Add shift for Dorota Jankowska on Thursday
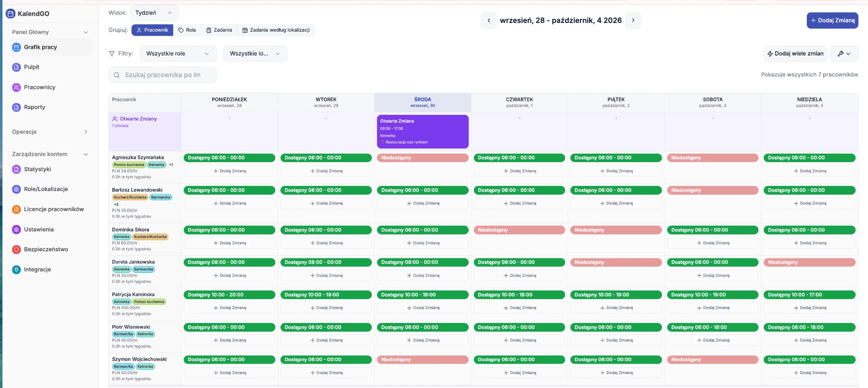Viewport: 868px width, 388px height. point(519,276)
